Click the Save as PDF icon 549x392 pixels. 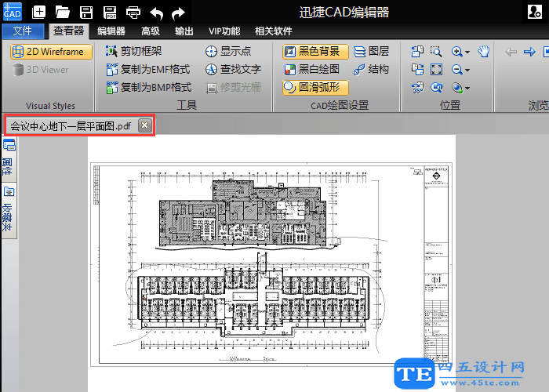(x=110, y=13)
